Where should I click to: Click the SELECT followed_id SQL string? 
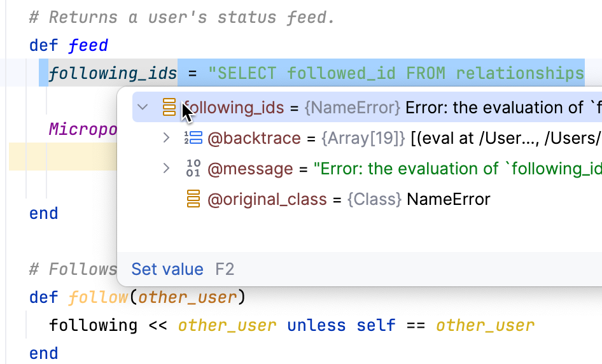click(395, 73)
